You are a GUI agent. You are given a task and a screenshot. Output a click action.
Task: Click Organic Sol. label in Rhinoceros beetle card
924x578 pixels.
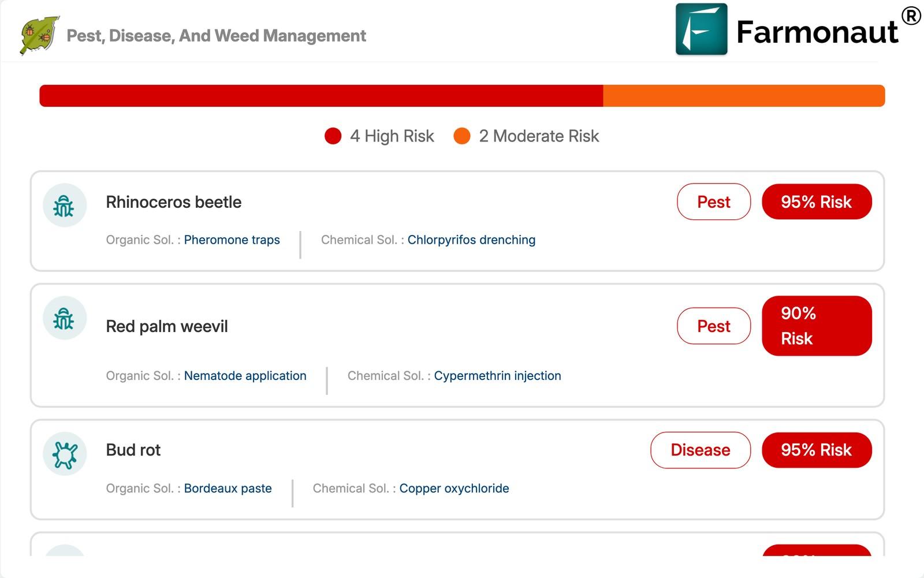(143, 240)
